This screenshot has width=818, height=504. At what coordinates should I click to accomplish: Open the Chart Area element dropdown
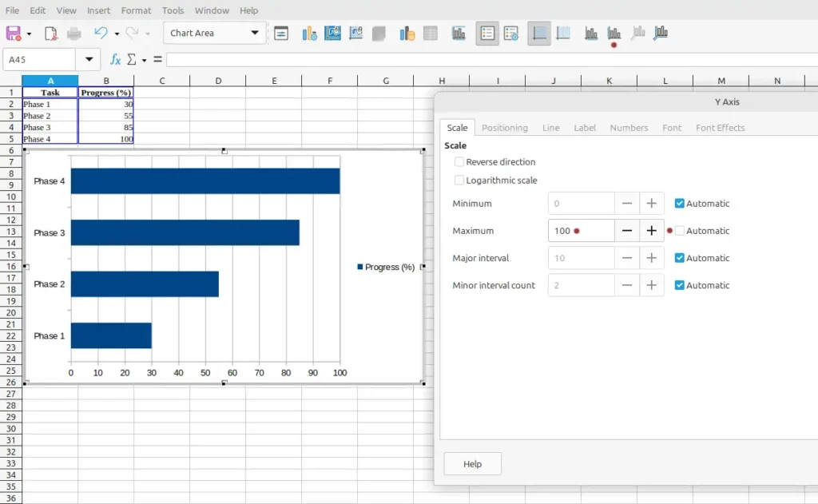[255, 34]
